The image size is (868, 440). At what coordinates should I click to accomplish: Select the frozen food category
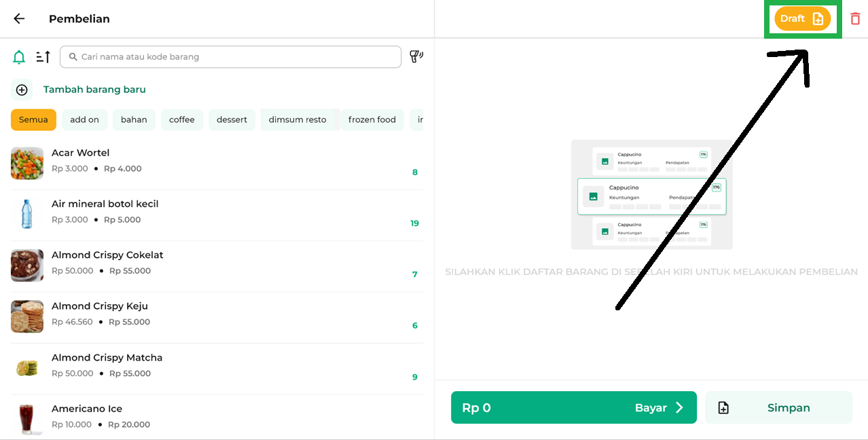click(372, 120)
